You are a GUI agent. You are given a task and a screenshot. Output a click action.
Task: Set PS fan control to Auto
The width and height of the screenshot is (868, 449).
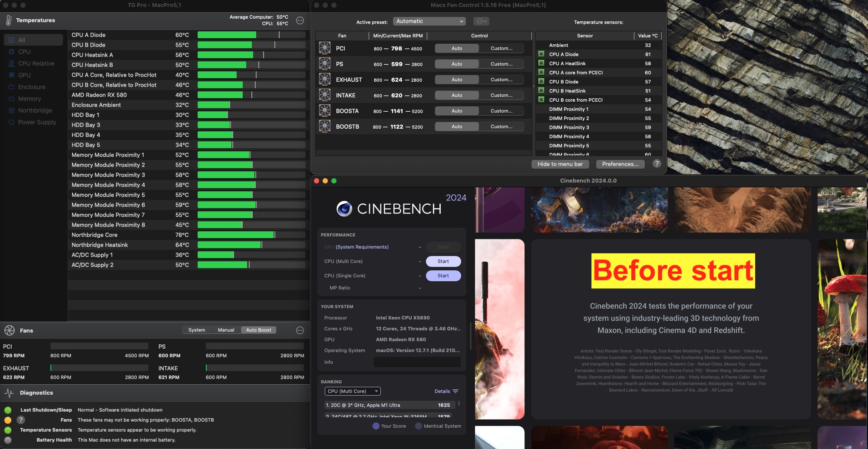457,64
